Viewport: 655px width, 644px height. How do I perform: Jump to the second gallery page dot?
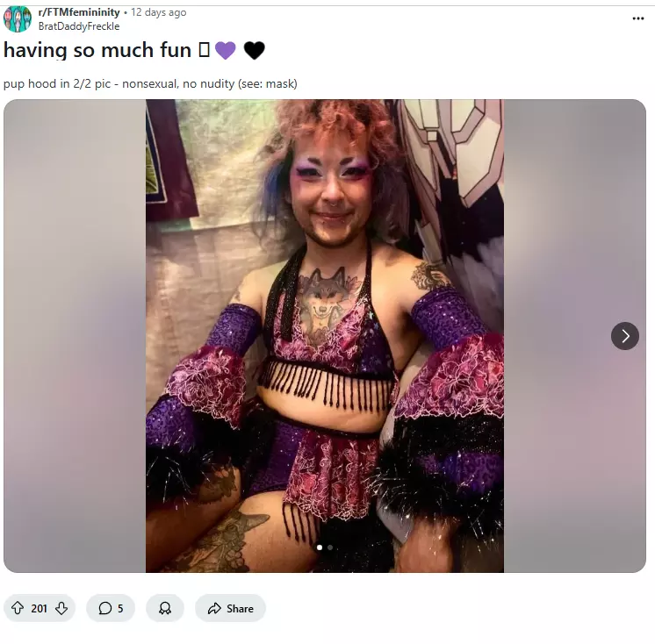point(330,547)
